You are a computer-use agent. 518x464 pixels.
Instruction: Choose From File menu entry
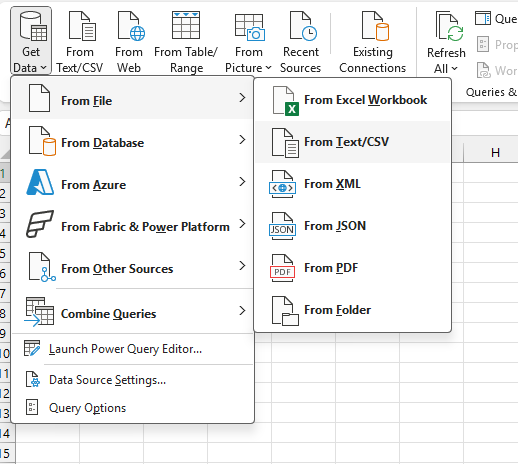click(132, 98)
